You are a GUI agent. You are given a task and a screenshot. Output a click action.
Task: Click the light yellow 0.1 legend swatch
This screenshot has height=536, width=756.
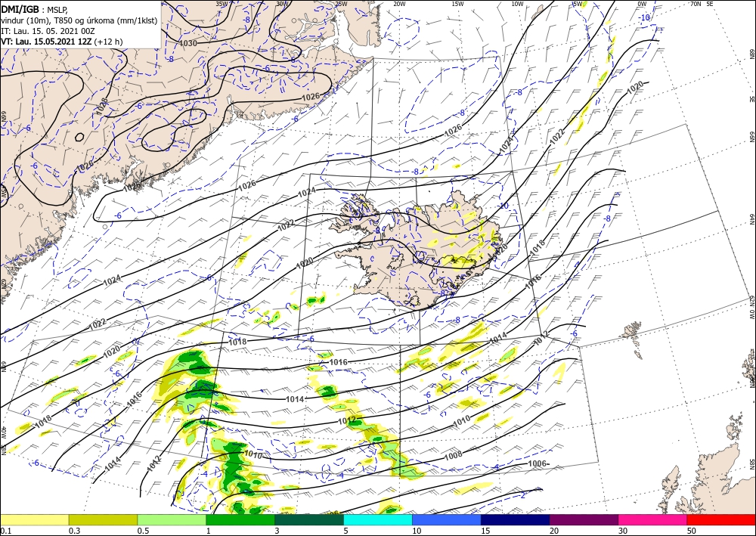34,519
